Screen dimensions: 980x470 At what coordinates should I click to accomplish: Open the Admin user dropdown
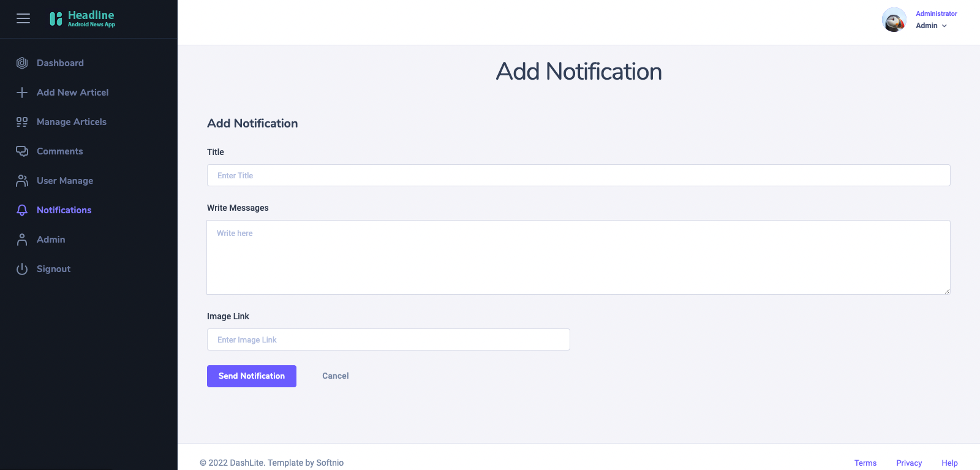932,26
